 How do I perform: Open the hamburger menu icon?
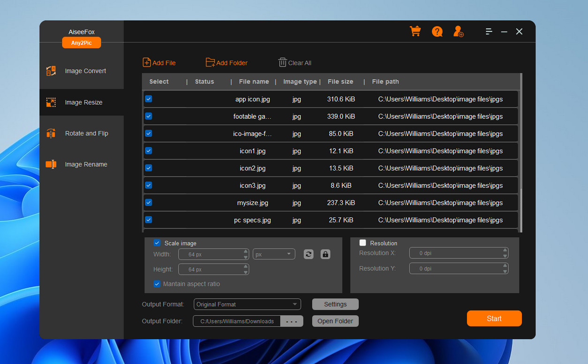(x=489, y=31)
